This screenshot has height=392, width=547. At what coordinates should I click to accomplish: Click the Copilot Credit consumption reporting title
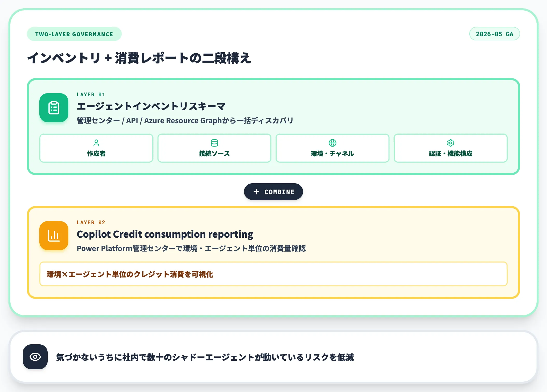[x=165, y=234]
